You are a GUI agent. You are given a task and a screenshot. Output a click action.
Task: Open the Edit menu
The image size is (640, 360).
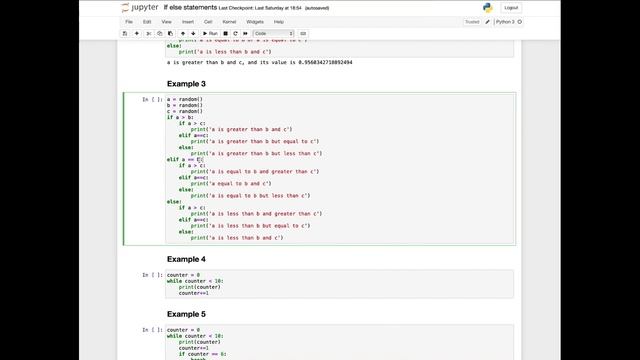point(147,22)
